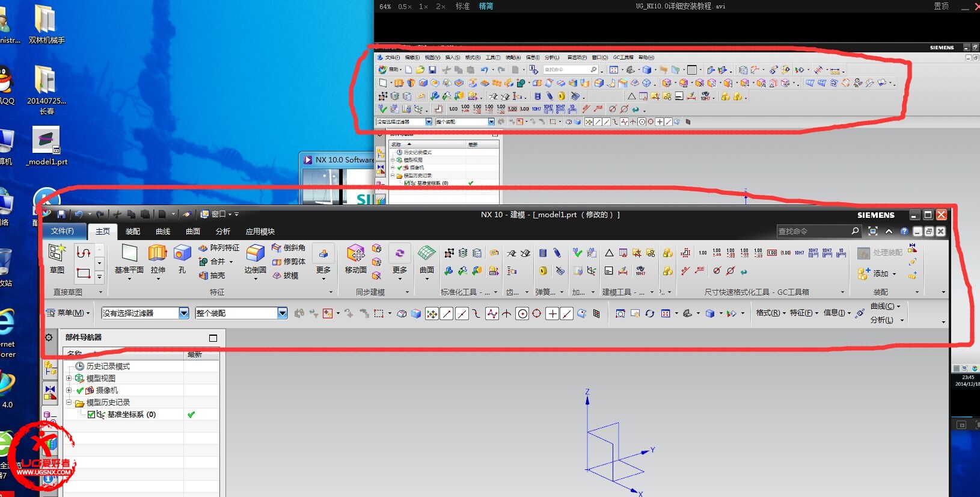Open the Constraint Navigator sidebar tab icon

[x=50, y=392]
